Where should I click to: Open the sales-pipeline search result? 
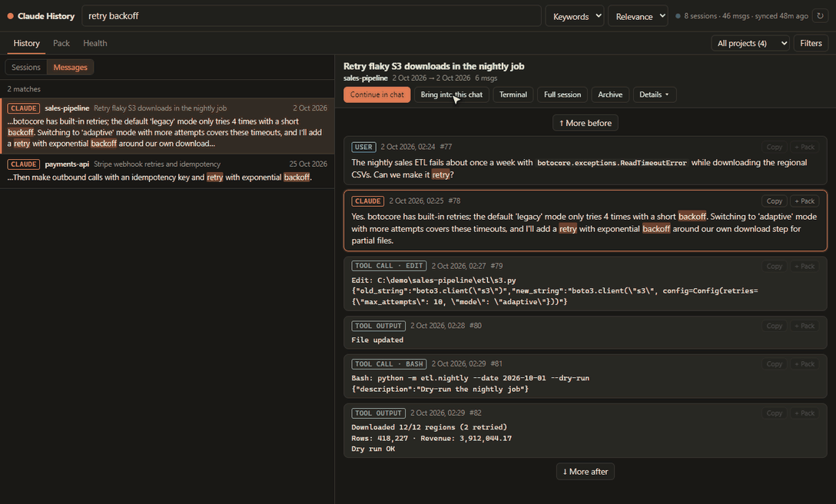pyautogui.click(x=168, y=126)
